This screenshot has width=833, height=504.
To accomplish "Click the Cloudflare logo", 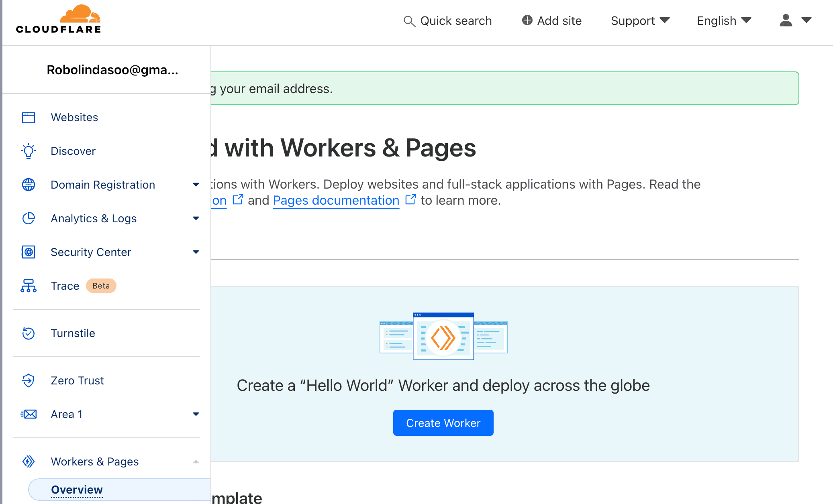I will pyautogui.click(x=59, y=19).
